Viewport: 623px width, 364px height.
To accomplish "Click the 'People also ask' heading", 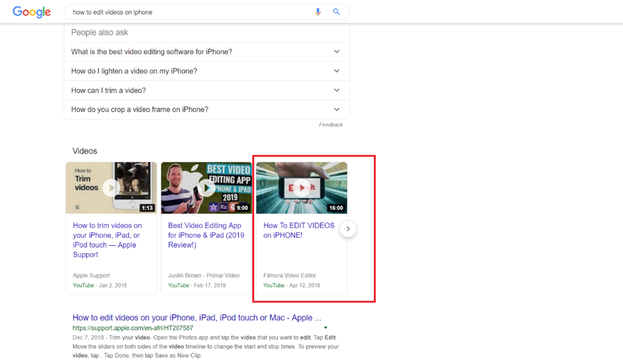I will tap(100, 33).
